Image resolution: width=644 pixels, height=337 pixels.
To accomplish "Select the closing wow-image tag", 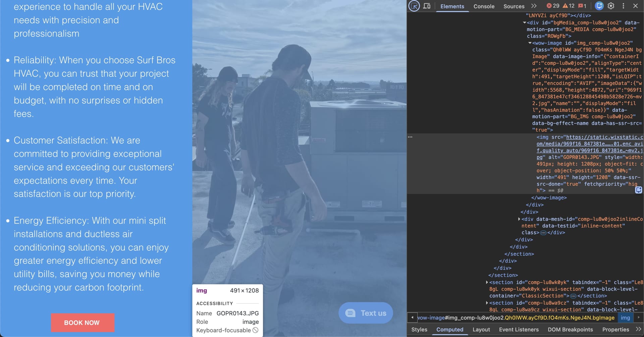I will pyautogui.click(x=549, y=198).
